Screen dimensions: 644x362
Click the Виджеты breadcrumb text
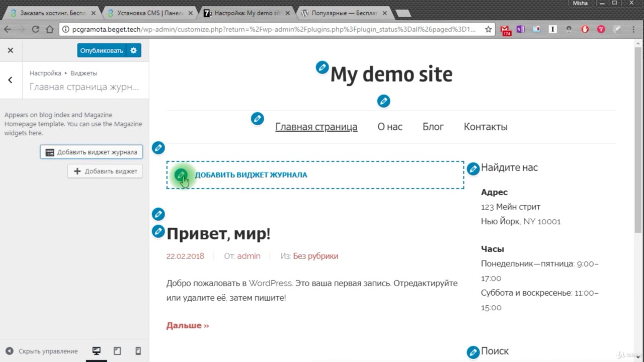click(x=84, y=73)
